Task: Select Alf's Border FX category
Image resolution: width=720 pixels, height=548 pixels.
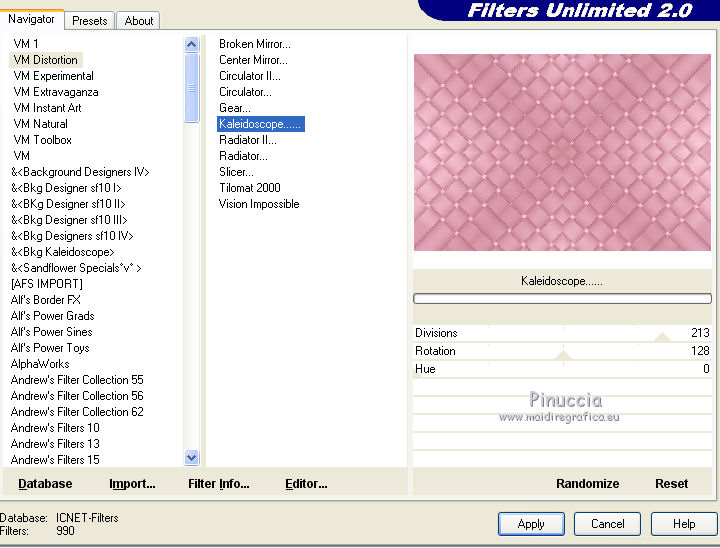Action: coord(45,300)
